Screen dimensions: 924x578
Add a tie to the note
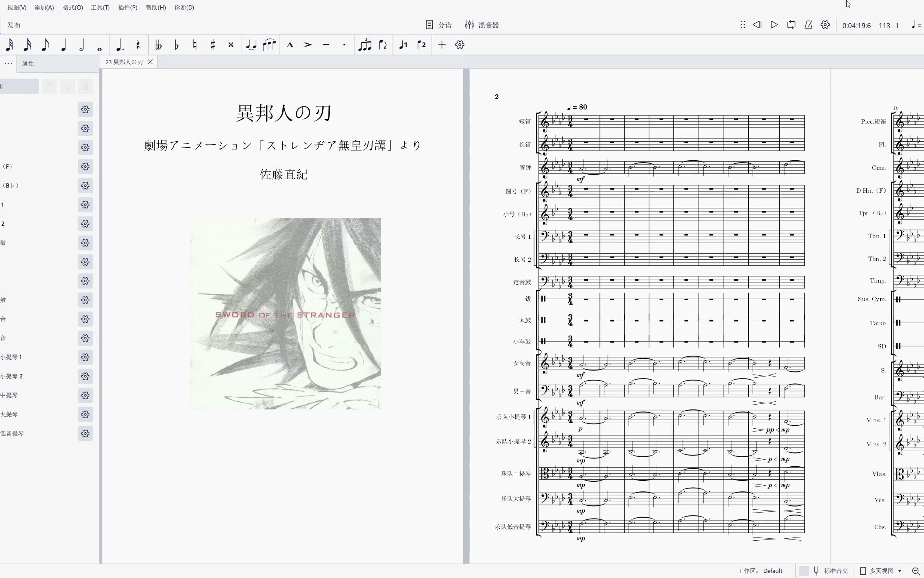click(251, 45)
